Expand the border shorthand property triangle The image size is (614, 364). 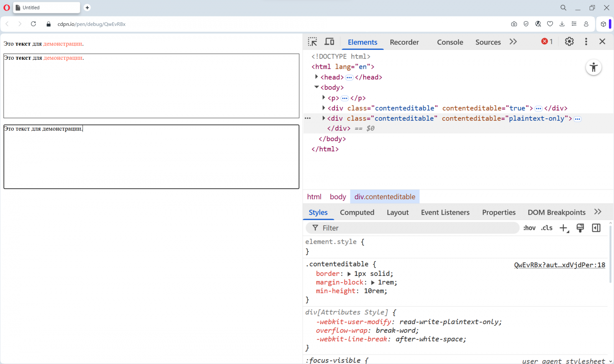pyautogui.click(x=349, y=274)
